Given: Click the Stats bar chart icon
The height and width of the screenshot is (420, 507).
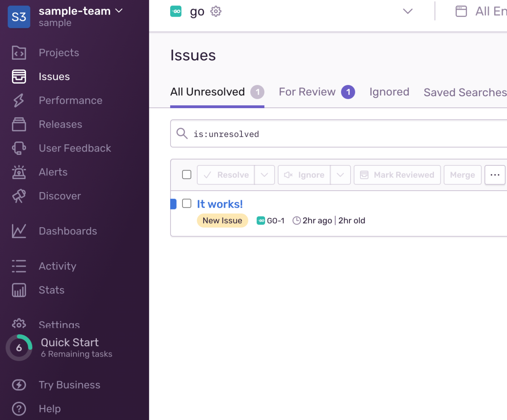Looking at the screenshot, I should coord(19,290).
